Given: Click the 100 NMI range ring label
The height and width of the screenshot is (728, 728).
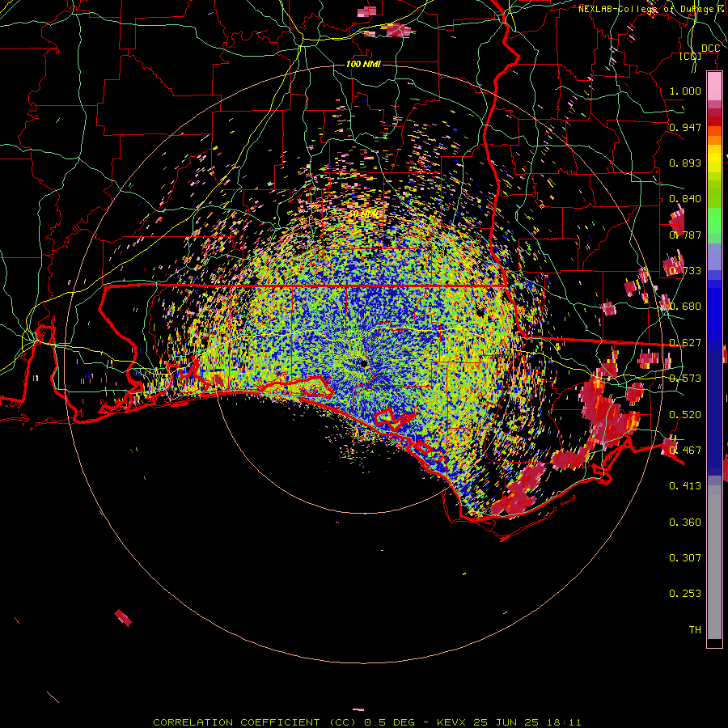Looking at the screenshot, I should click(363, 64).
